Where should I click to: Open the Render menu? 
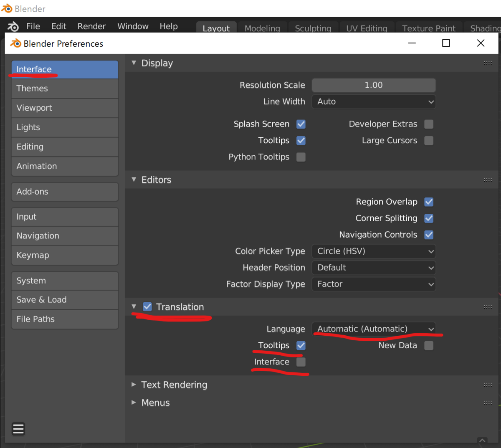click(x=91, y=26)
